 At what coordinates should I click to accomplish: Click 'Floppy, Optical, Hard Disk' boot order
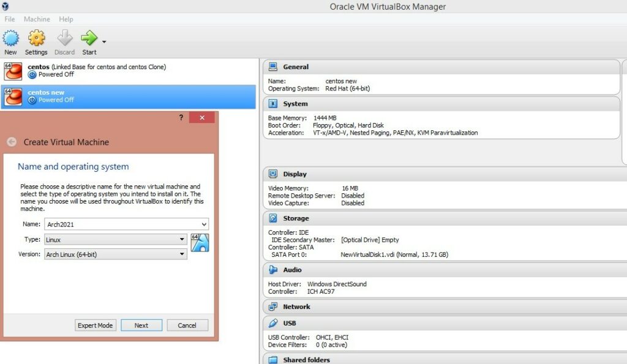(348, 125)
